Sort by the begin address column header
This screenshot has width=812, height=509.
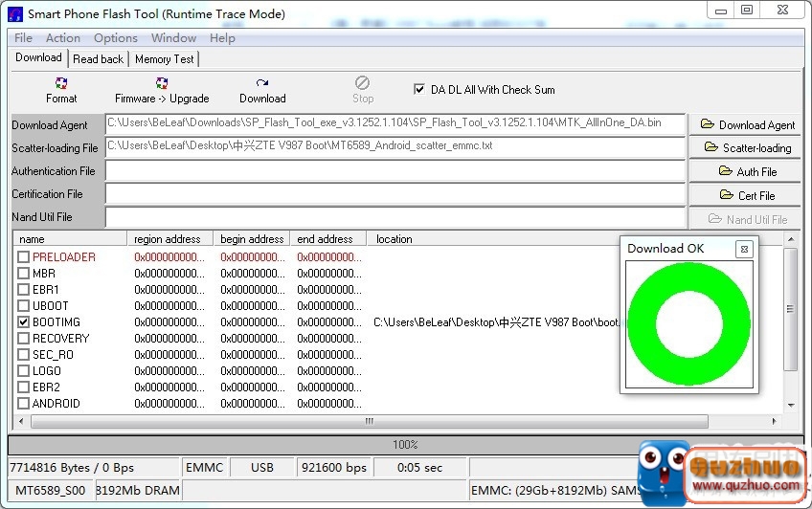pyautogui.click(x=251, y=239)
